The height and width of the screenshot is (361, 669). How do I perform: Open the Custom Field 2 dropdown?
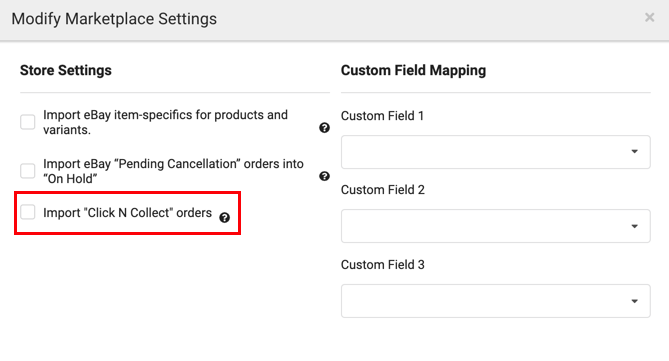pos(496,226)
